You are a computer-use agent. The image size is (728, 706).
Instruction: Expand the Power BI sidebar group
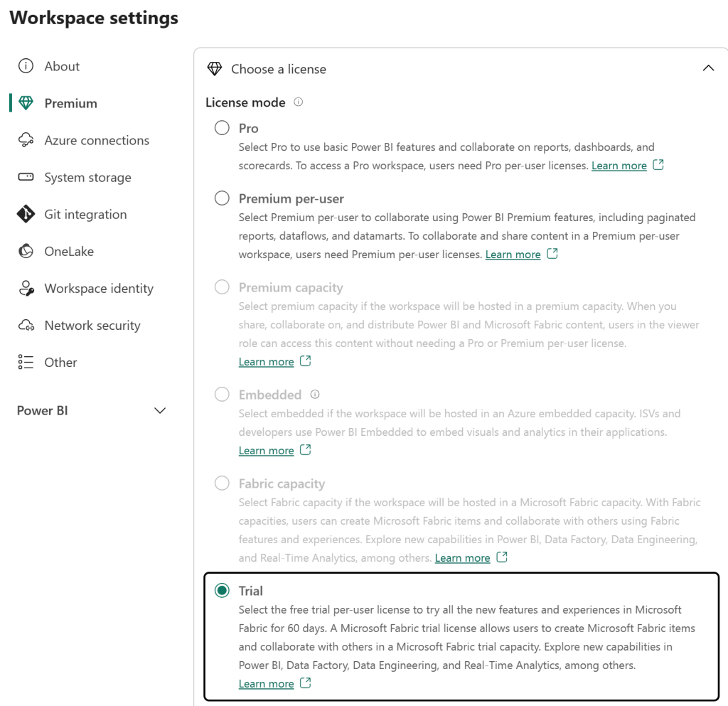tap(160, 410)
